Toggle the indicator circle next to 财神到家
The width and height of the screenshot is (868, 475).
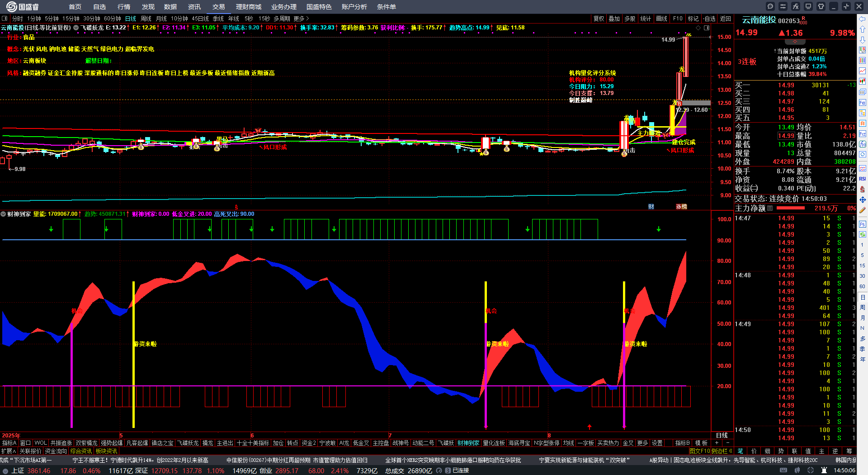point(3,214)
